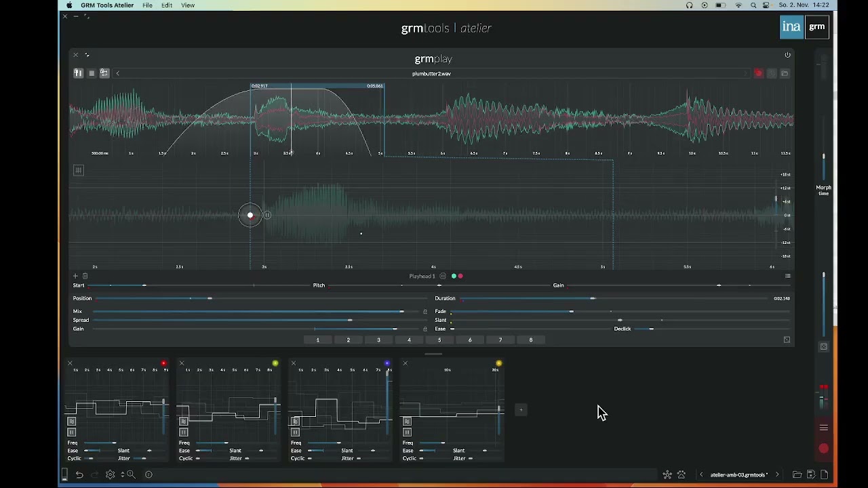The width and height of the screenshot is (868, 488).
Task: Open the info icon in bottom toolbar
Action: point(149,474)
